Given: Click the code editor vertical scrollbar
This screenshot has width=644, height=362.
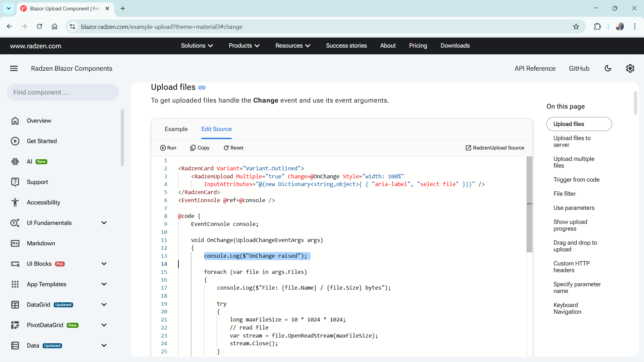Looking at the screenshot, I should pyautogui.click(x=529, y=204).
